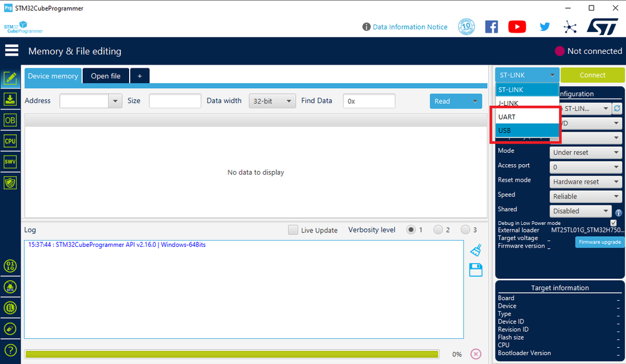Open the help question mark icon
Viewport: 626px width, 364px height.
point(10,350)
